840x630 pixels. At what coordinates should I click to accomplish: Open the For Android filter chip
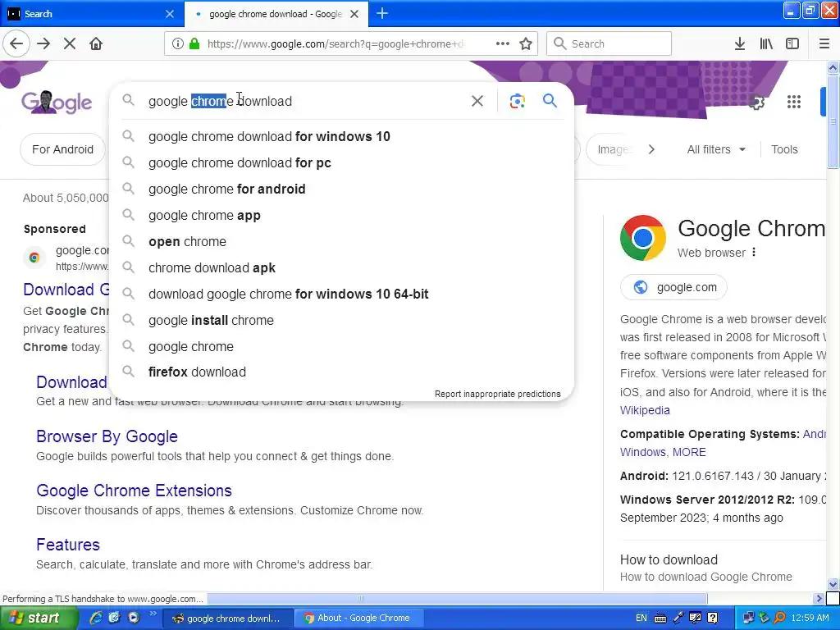[x=62, y=149]
